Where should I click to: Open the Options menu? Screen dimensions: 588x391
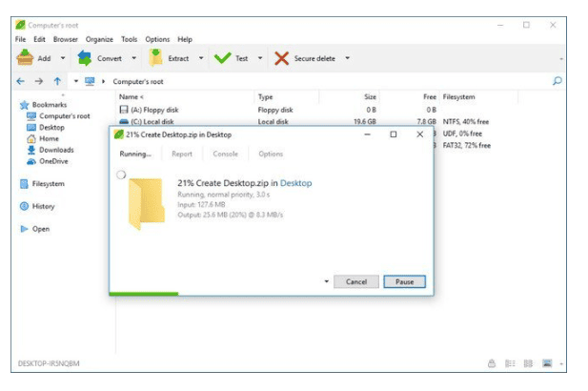tap(157, 39)
